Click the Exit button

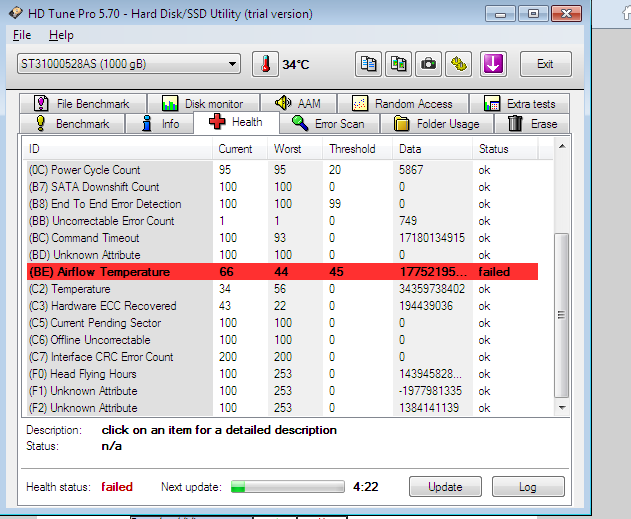click(545, 64)
